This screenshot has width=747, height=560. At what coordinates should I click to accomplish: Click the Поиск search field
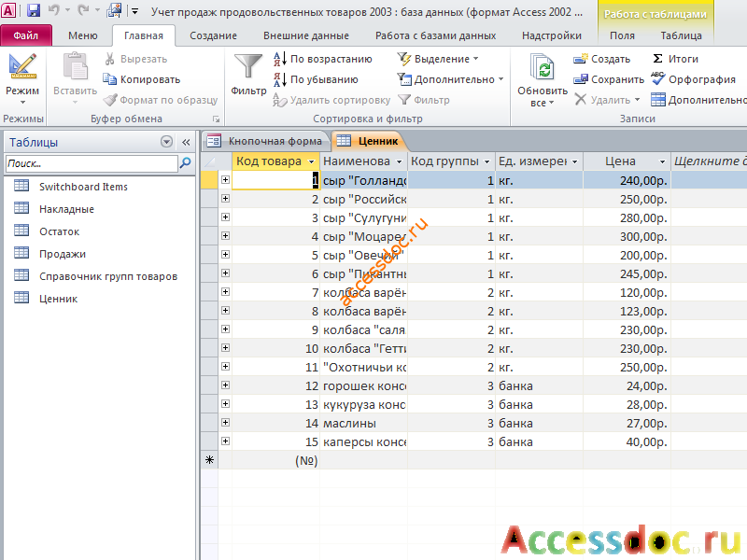pos(92,163)
